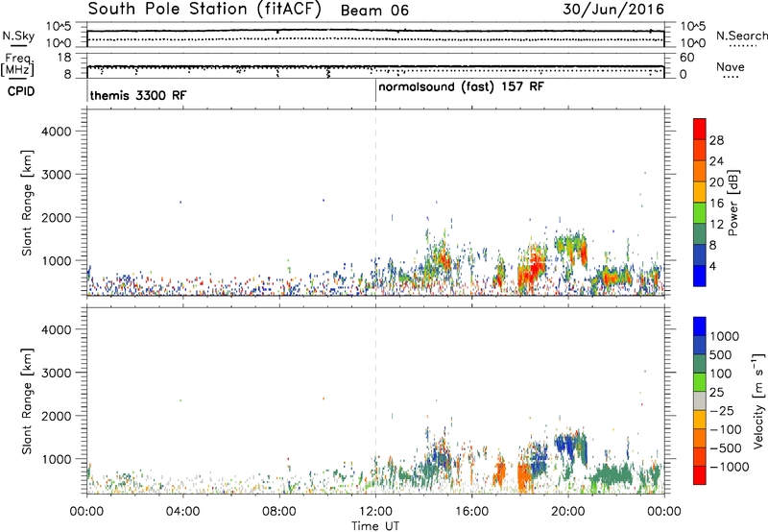Click the '18' frequency axis value

coord(63,58)
